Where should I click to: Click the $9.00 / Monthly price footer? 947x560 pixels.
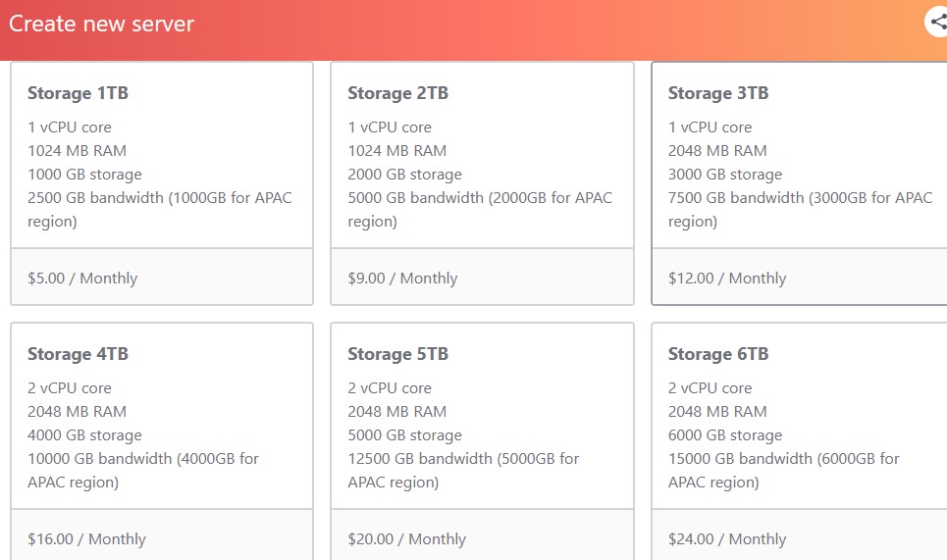(402, 278)
